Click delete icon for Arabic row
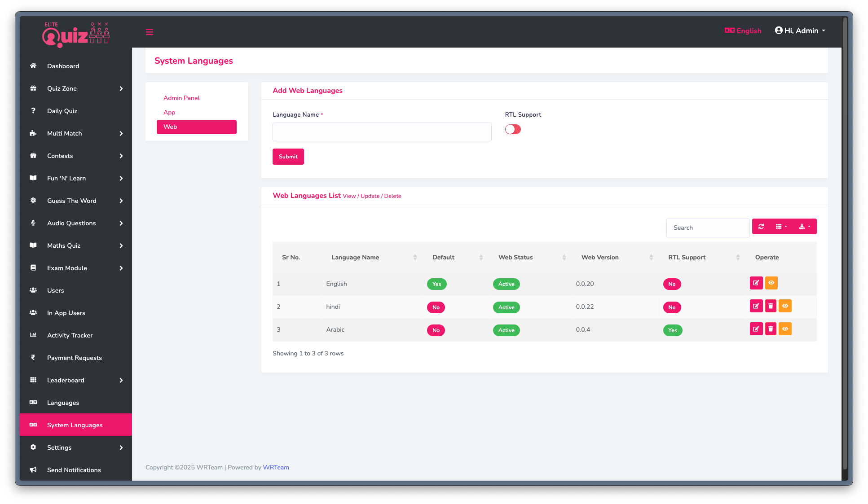Viewport: 868px width, 504px height. point(771,329)
